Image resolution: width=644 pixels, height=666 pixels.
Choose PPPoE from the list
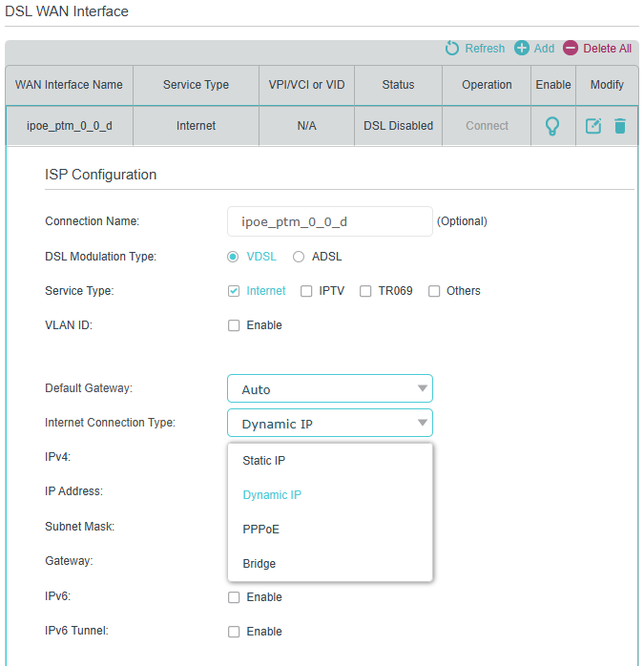[x=330, y=530]
